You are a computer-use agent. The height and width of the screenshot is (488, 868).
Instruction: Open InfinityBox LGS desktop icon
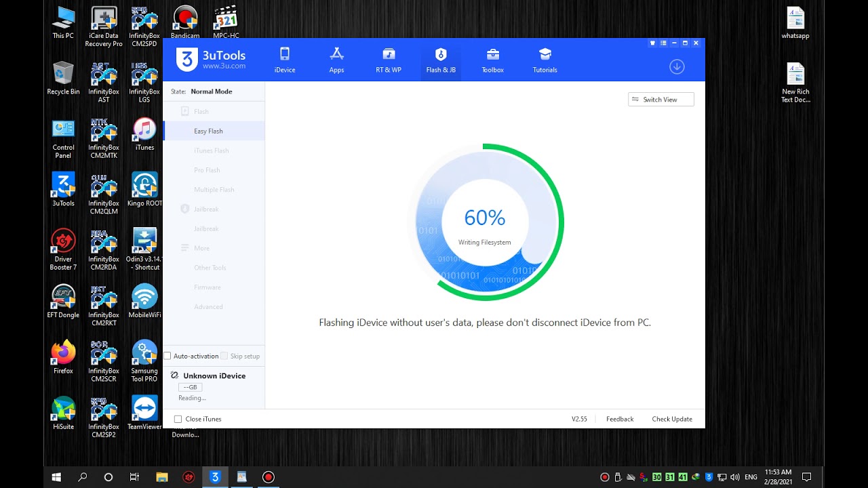144,82
